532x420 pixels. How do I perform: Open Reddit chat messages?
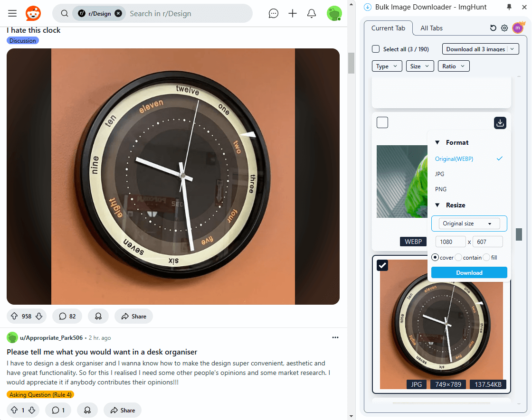(274, 13)
